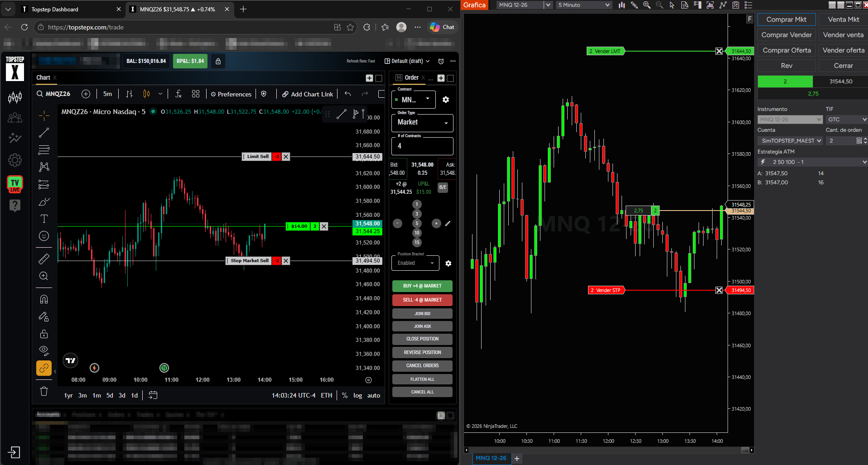Choose the text annotation tool
Image resolution: width=868 pixels, height=465 pixels.
[44, 219]
